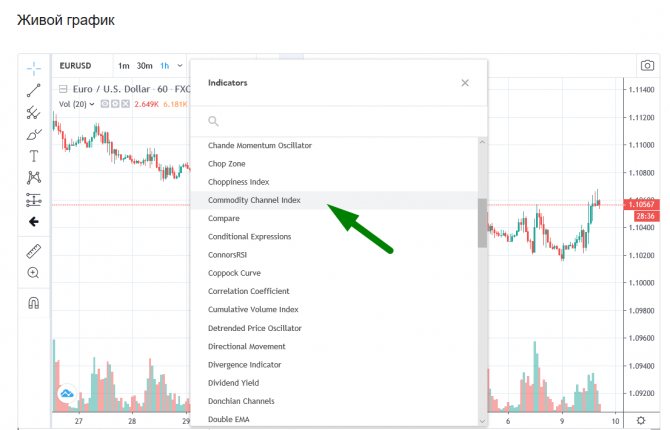
Task: Open the timeframe dropdown arrow
Action: click(x=180, y=66)
